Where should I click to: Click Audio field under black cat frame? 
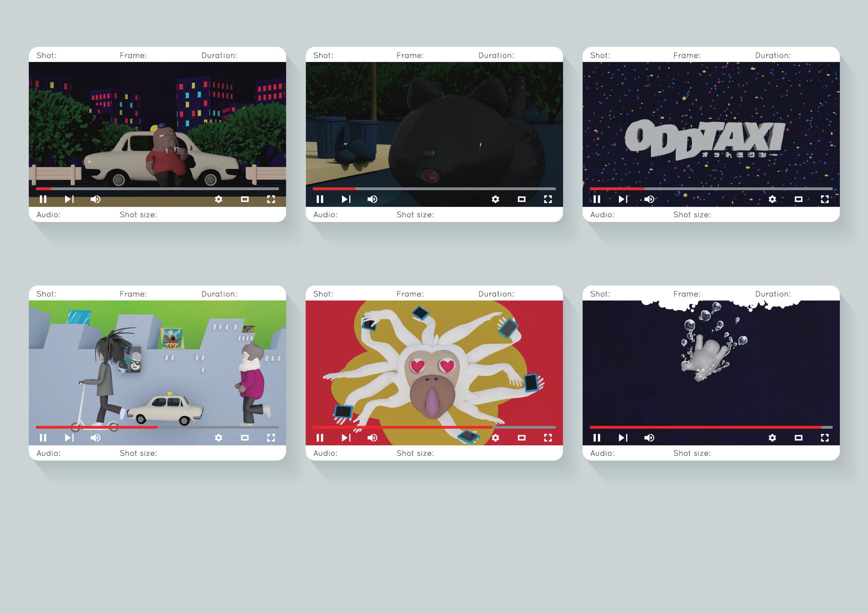pos(325,214)
